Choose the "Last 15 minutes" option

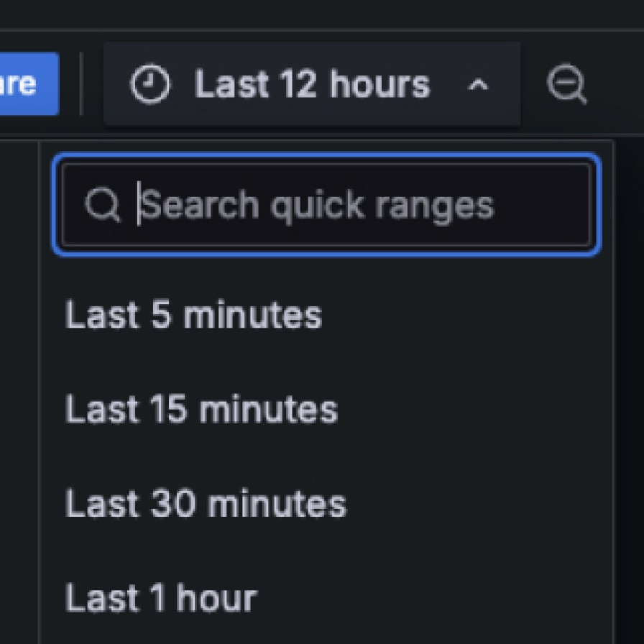(x=201, y=410)
